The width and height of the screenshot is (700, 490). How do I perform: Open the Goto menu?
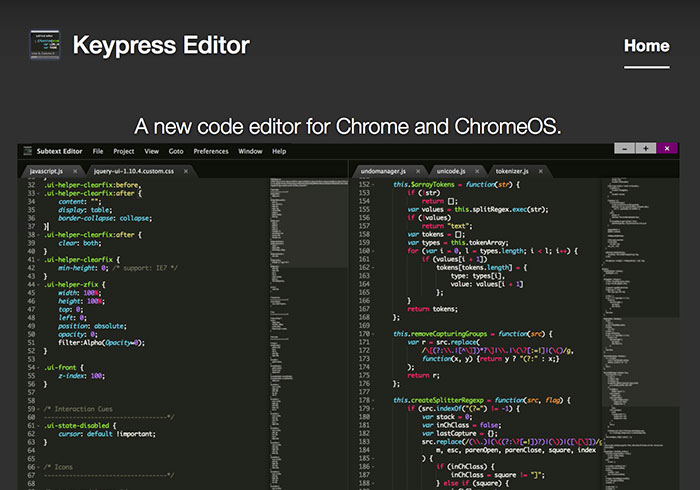(x=176, y=151)
